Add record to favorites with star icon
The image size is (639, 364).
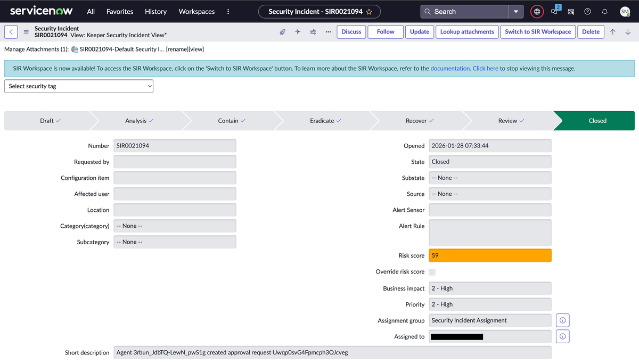(369, 12)
